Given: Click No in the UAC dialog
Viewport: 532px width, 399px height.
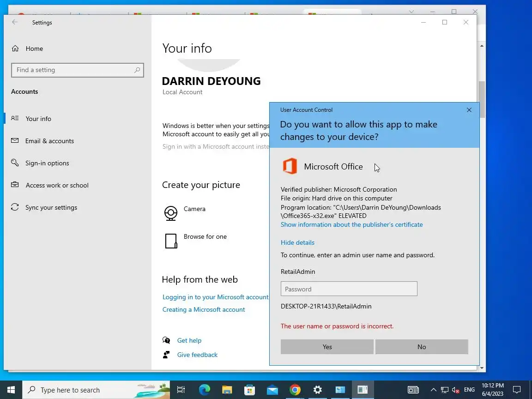Looking at the screenshot, I should (x=421, y=347).
